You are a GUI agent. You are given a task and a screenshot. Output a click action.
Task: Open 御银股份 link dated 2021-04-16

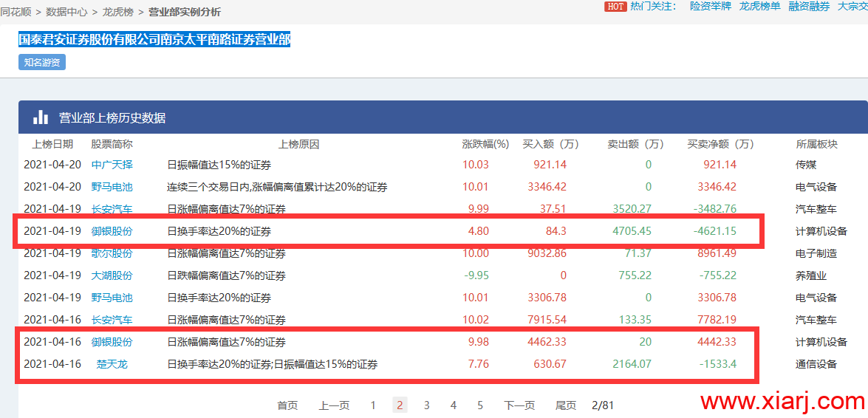tap(112, 342)
